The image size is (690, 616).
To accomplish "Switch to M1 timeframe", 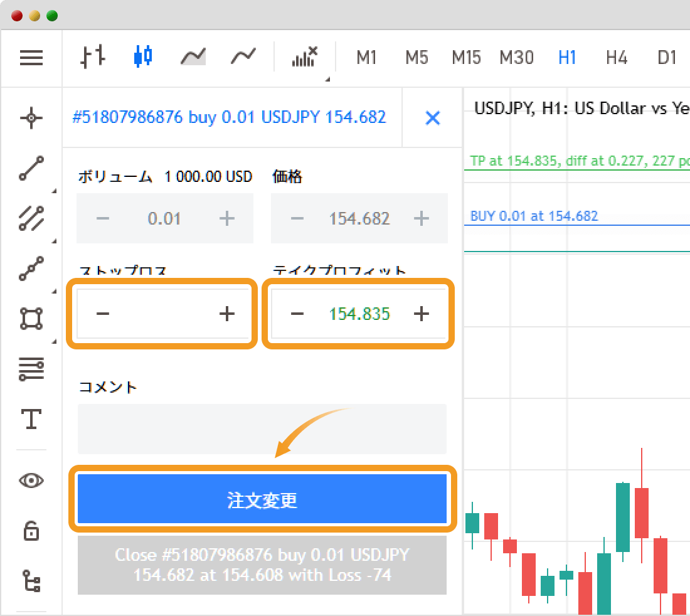I will [x=366, y=57].
